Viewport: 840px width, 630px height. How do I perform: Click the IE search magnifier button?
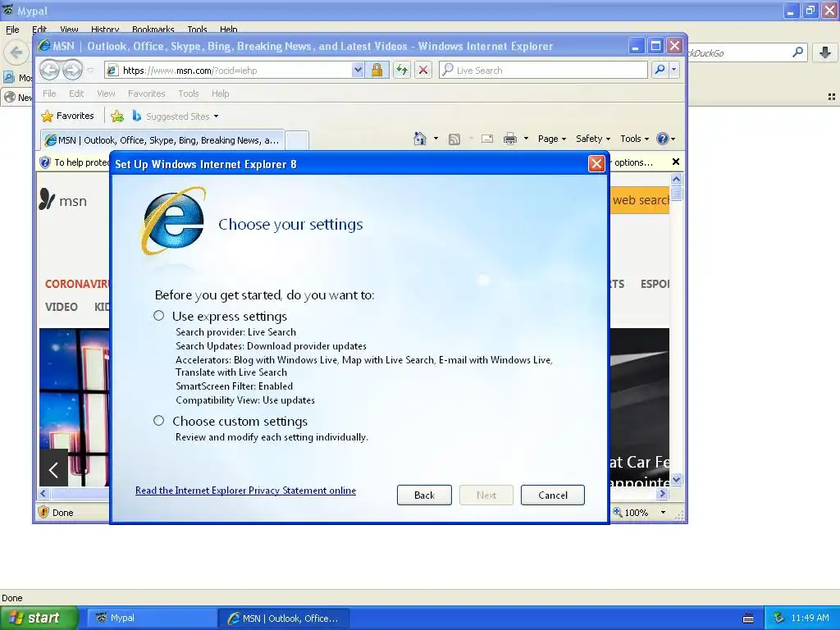660,71
